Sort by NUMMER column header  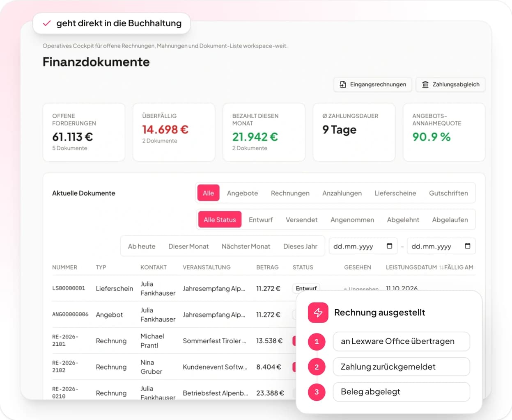click(64, 267)
